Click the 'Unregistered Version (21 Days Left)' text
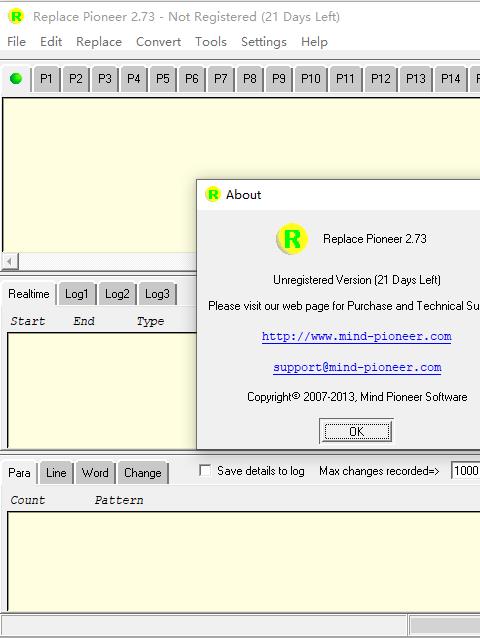This screenshot has width=480, height=638. 357,280
